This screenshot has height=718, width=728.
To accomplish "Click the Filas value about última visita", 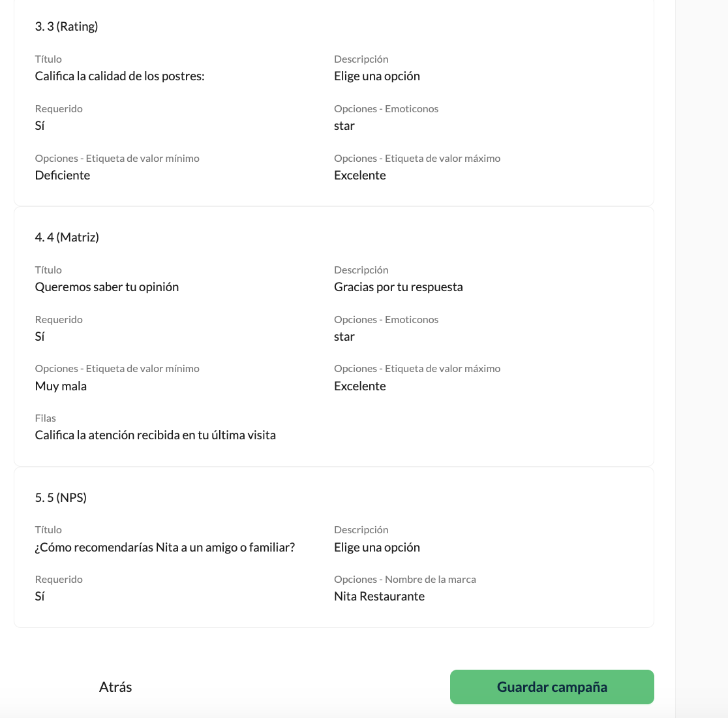I will pos(155,435).
